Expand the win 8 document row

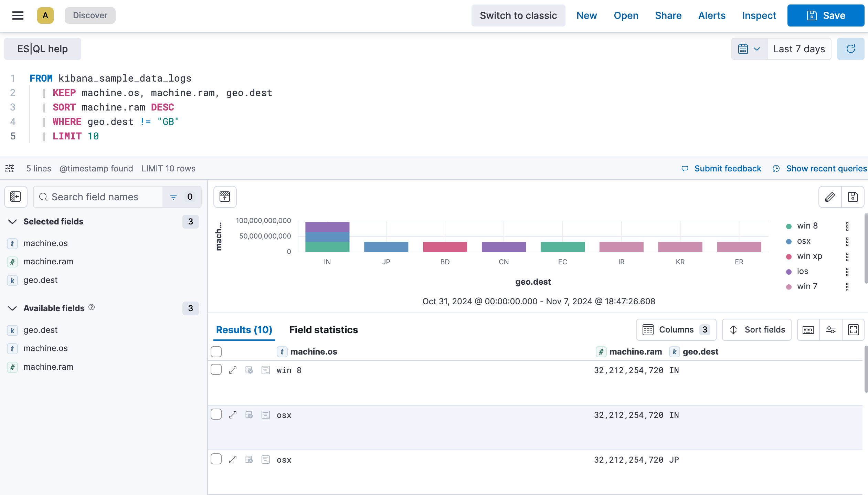233,370
